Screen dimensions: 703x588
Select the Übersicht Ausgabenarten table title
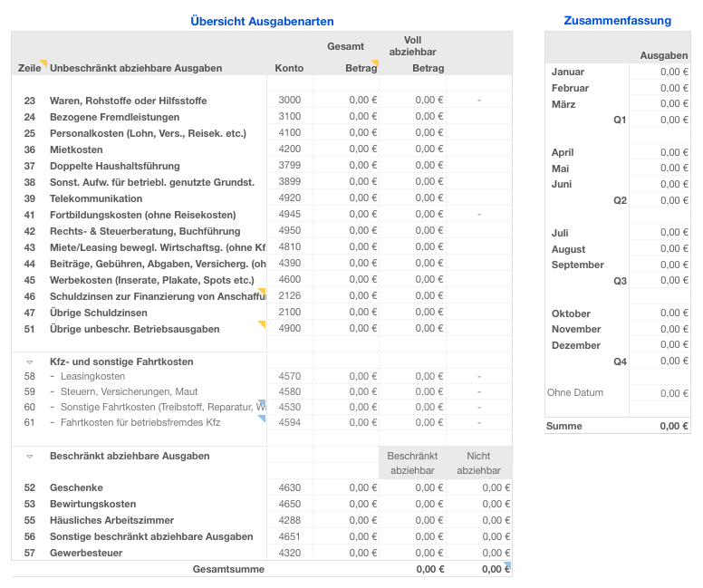[262, 21]
